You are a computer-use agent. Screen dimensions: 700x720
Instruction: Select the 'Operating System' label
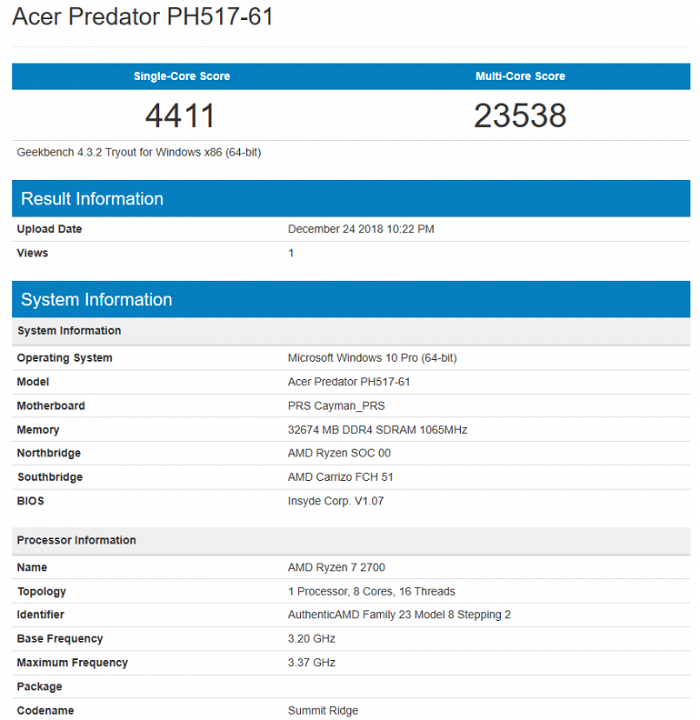tap(64, 358)
